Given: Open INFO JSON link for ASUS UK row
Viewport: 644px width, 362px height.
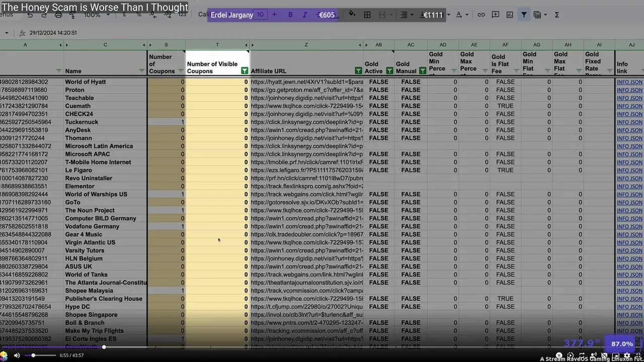Looking at the screenshot, I should (629, 266).
